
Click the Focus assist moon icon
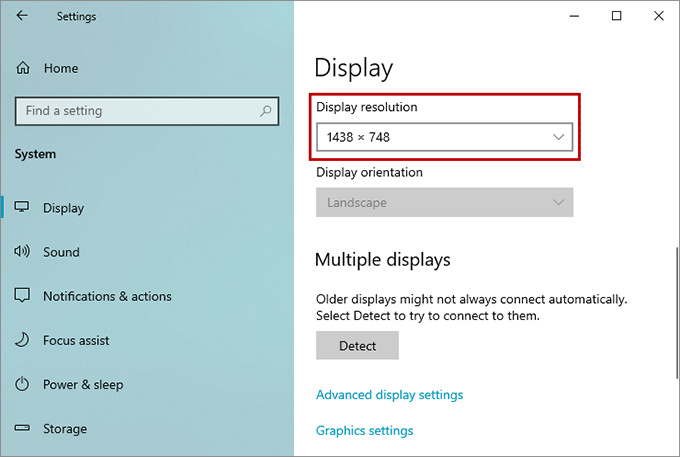[22, 339]
